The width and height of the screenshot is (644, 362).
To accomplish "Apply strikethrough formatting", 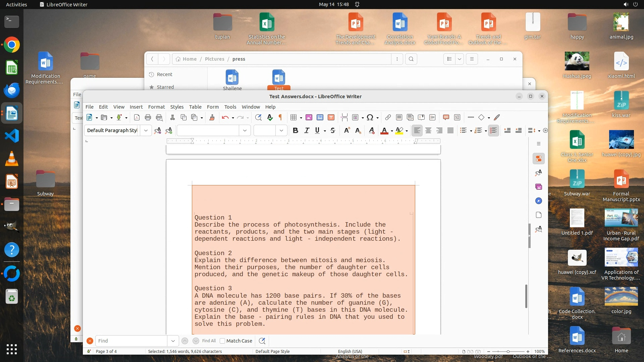I will click(x=333, y=131).
